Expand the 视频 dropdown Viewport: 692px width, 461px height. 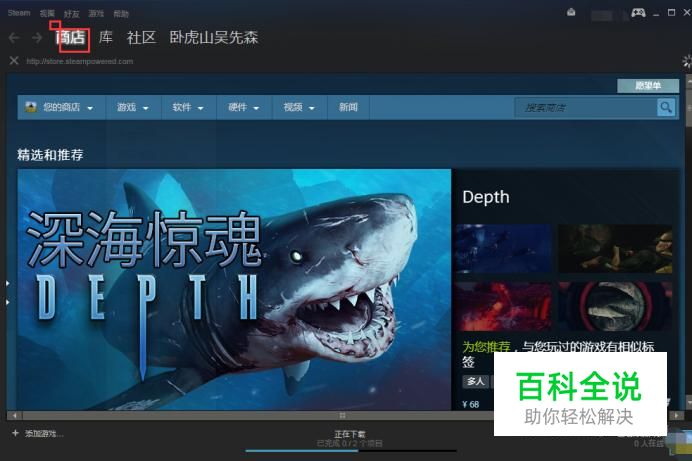click(x=299, y=107)
